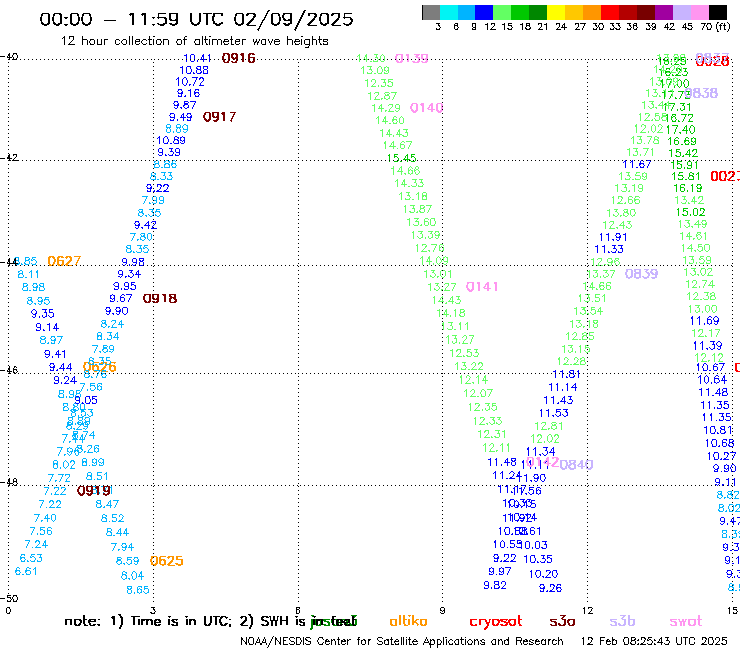This screenshot has height=650, width=740.
Task: Click the wave height value 12.81
Action: pyautogui.click(x=549, y=426)
